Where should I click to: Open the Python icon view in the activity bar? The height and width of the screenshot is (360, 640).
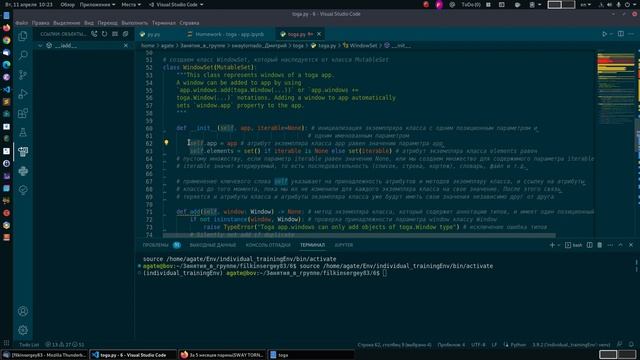coord(23,171)
